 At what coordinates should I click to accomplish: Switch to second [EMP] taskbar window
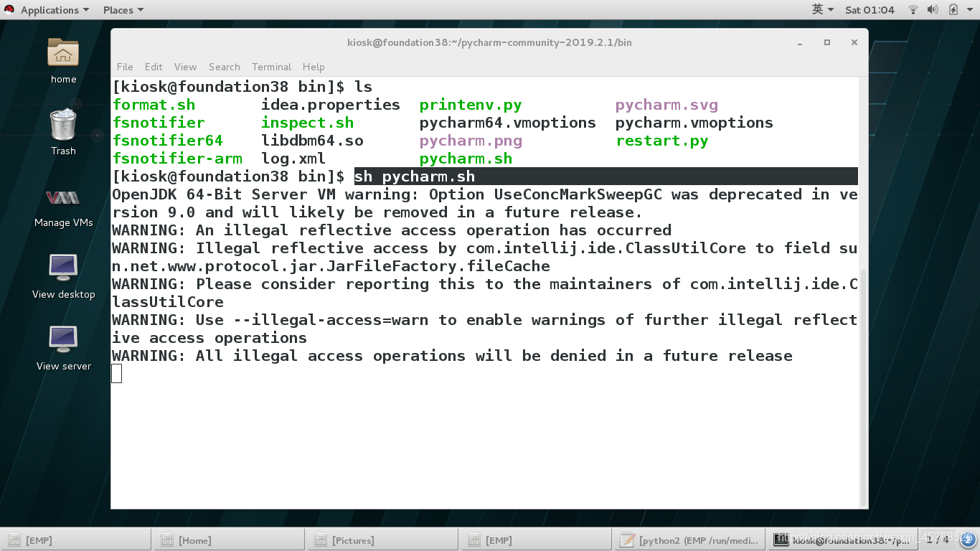pyautogui.click(x=537, y=540)
